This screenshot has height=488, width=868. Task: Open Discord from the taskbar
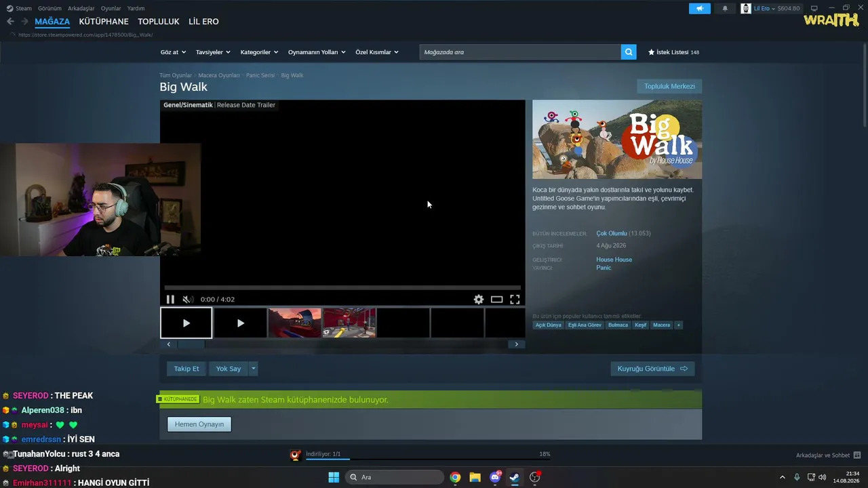click(x=495, y=477)
